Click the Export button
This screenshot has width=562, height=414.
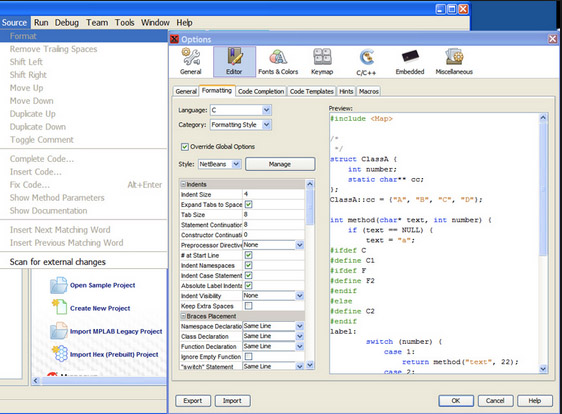pyautogui.click(x=193, y=401)
